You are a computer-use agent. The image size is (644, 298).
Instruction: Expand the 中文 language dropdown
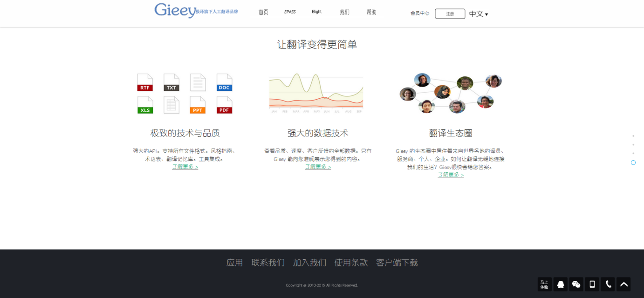coord(479,14)
